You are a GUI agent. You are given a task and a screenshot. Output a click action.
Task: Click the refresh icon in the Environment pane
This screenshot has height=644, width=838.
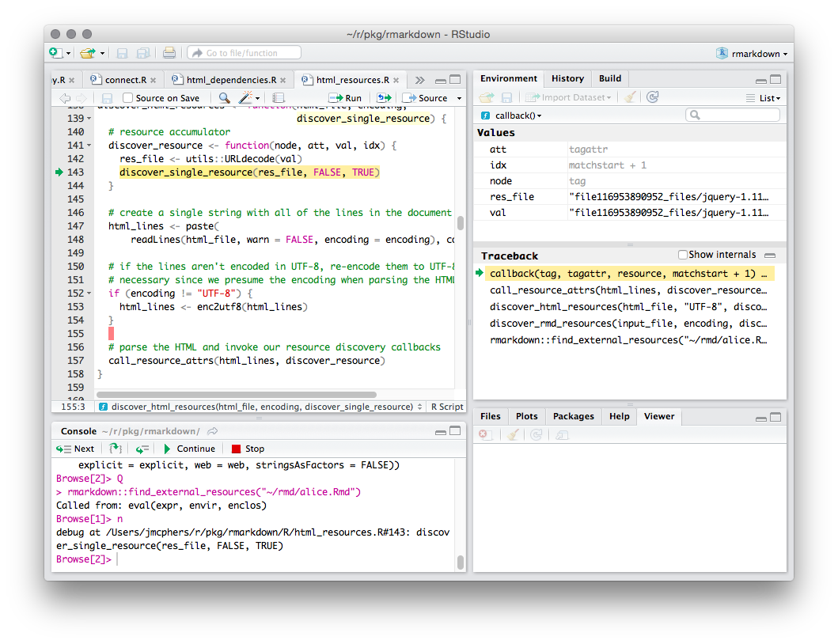coord(652,97)
